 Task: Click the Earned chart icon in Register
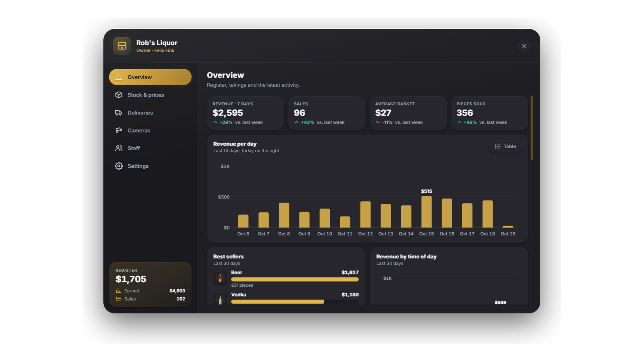click(118, 291)
